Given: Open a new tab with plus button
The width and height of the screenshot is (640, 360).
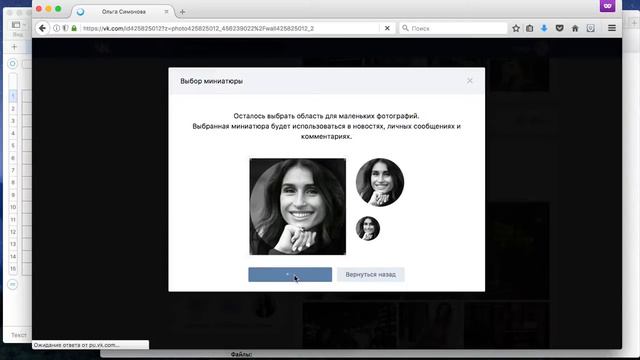Looking at the screenshot, I should pyautogui.click(x=182, y=12).
